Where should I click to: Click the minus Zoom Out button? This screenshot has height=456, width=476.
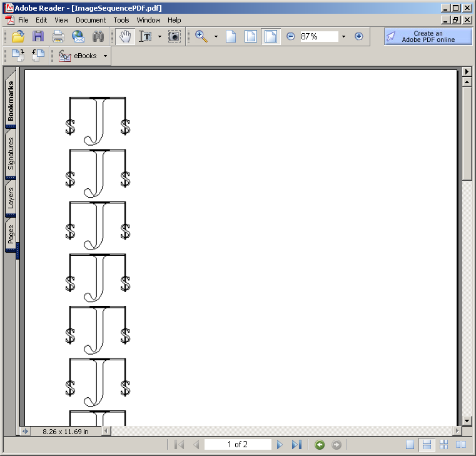coord(290,36)
